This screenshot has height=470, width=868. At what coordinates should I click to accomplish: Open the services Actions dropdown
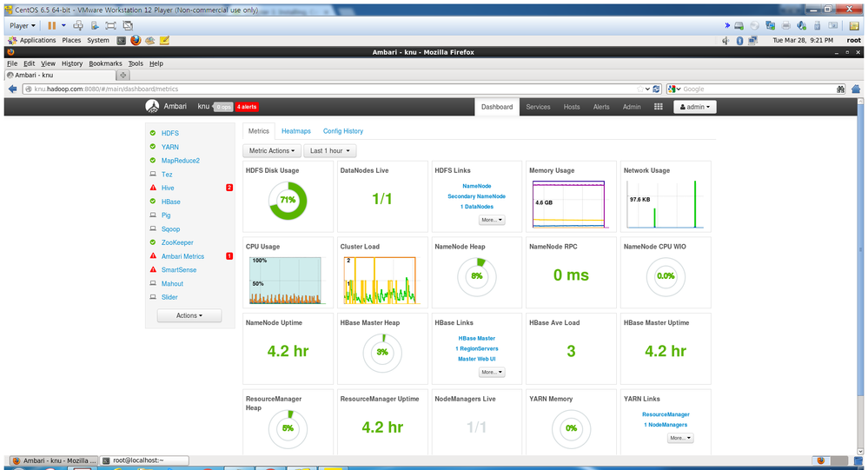pos(189,315)
